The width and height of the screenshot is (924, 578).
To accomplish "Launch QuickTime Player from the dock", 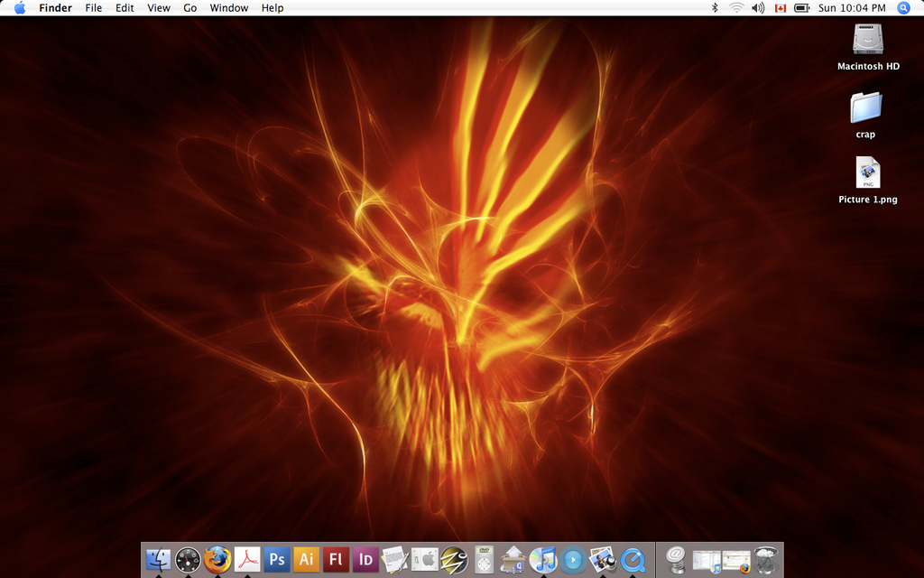I will [633, 560].
